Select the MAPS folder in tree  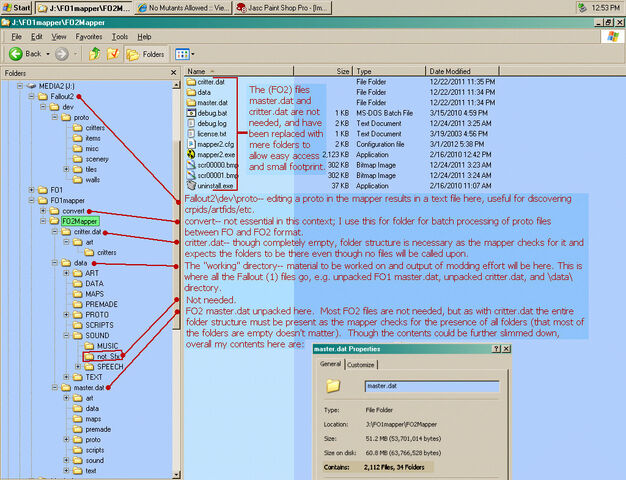pos(95,294)
